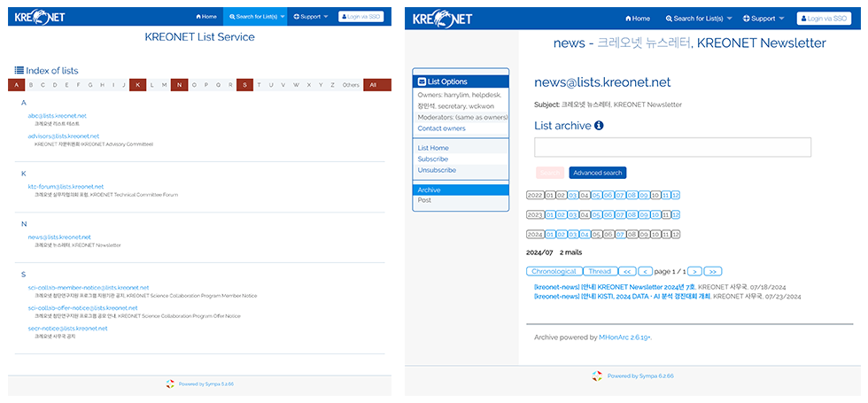Viewport: 868px width, 403px height.
Task: Click Login via SSO on list index page
Action: coord(361,17)
